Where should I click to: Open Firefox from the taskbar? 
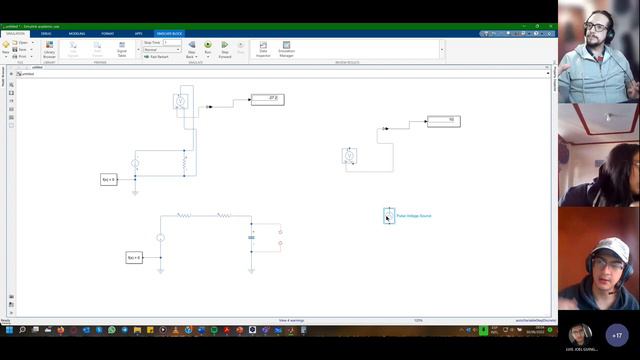click(x=61, y=330)
